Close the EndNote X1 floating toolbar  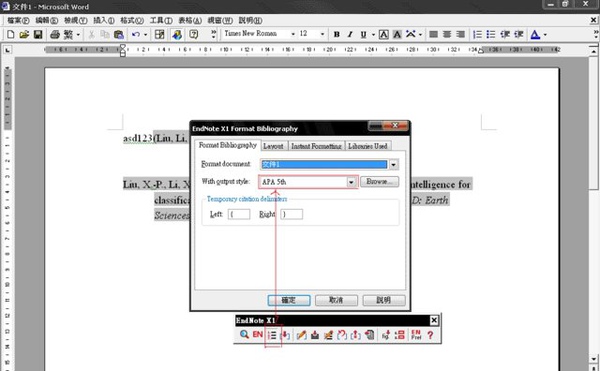[x=434, y=321]
